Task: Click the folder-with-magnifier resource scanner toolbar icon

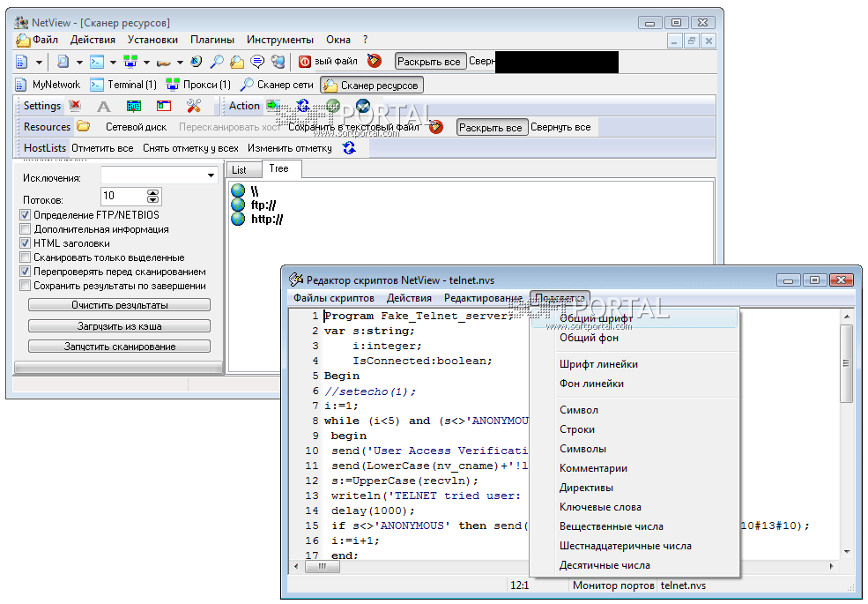Action: pyautogui.click(x=237, y=62)
